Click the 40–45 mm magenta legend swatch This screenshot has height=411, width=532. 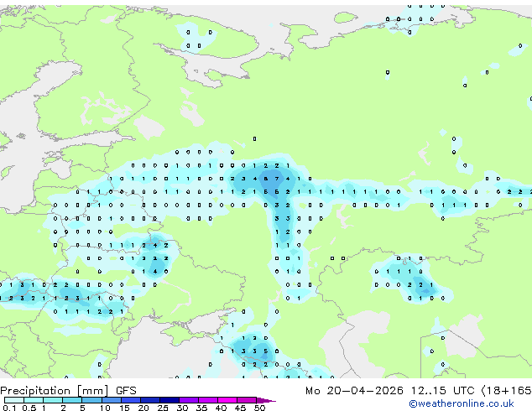227,400
